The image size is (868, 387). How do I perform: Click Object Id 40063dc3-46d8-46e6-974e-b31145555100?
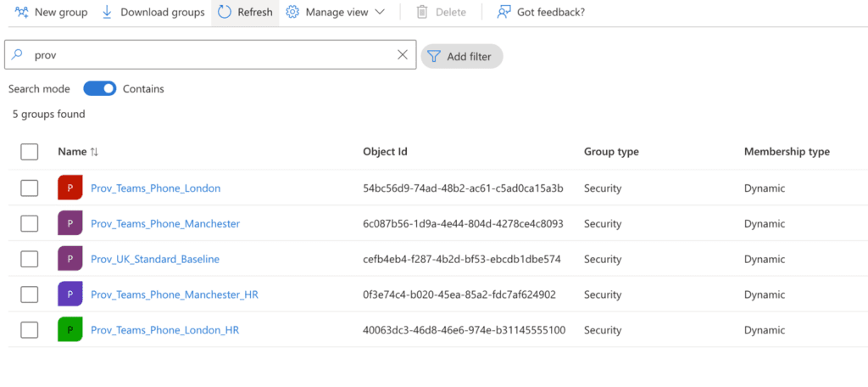(x=464, y=330)
